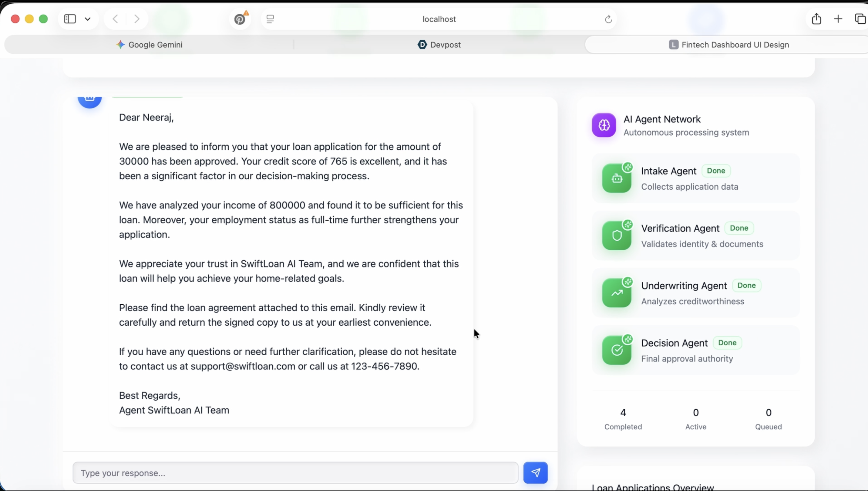This screenshot has width=868, height=491.
Task: Click the purple AI Agent Network brain icon
Action: pyautogui.click(x=604, y=125)
